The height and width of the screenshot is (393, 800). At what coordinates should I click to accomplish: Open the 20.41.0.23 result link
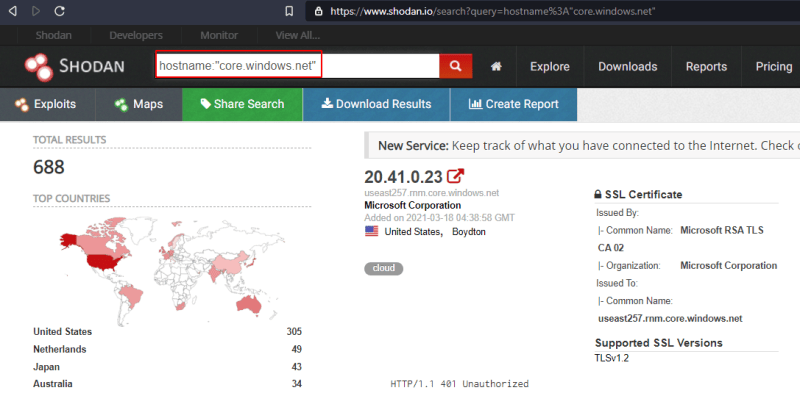tap(403, 177)
